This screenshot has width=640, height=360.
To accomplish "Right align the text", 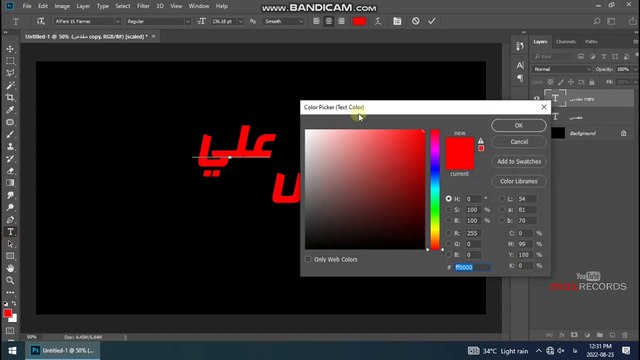I will [341, 21].
